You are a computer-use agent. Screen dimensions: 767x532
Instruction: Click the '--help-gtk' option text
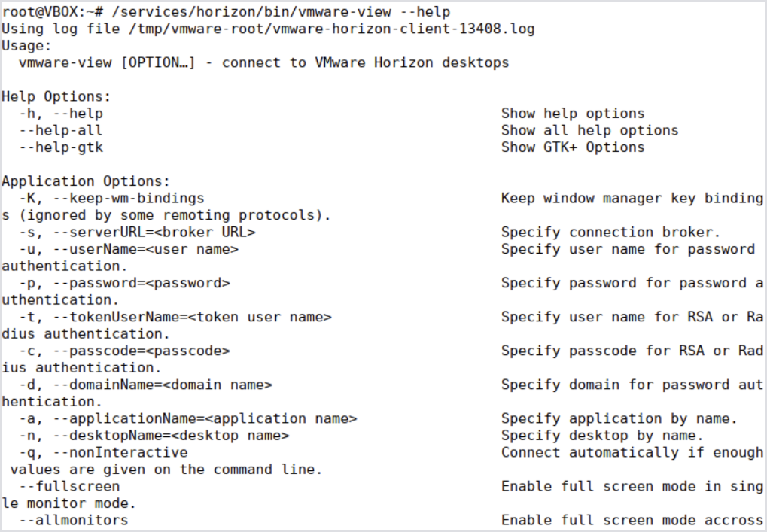pyautogui.click(x=61, y=147)
